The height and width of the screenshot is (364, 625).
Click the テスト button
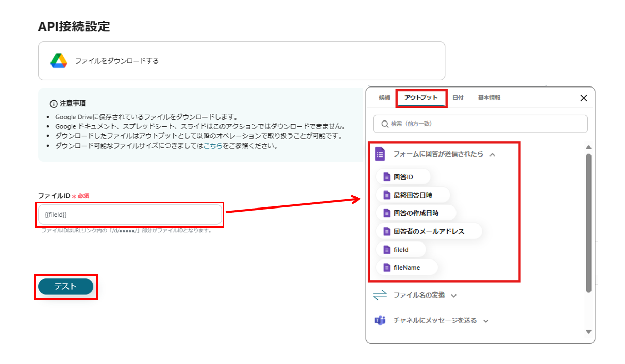coord(66,287)
